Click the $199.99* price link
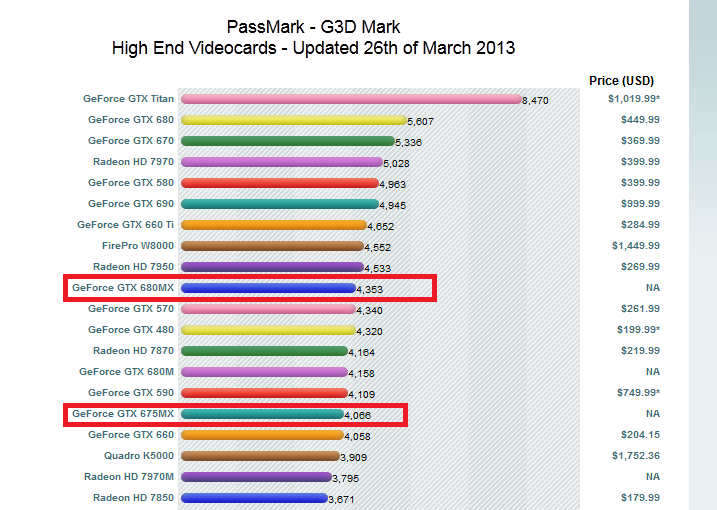 click(x=638, y=330)
